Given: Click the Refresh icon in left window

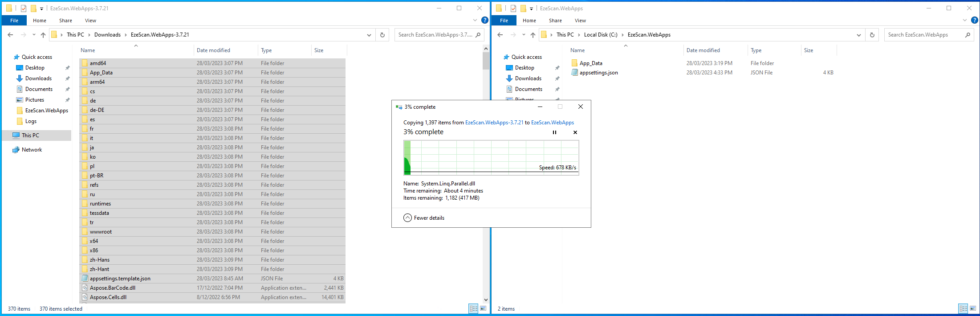Looking at the screenshot, I should [382, 35].
